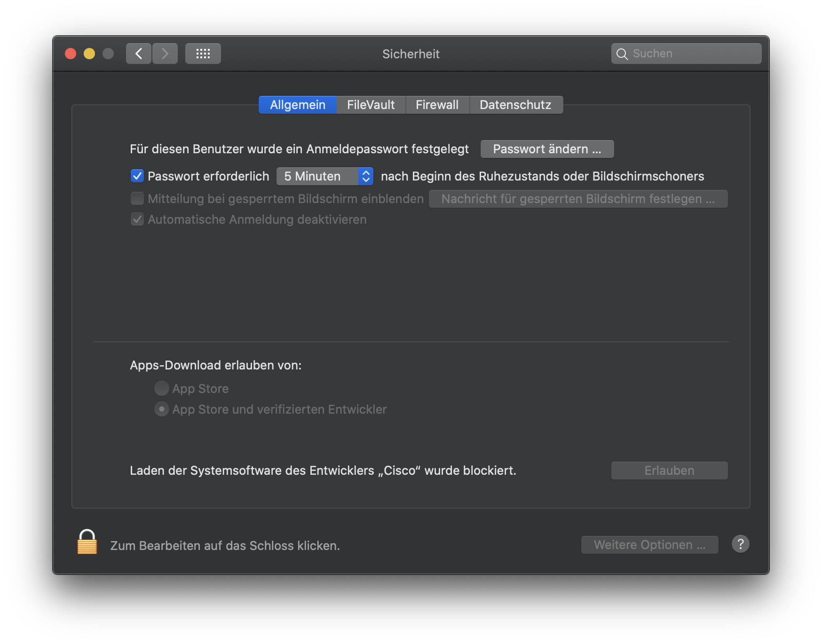Show all preferences via grid icon
The width and height of the screenshot is (822, 644).
(203, 54)
